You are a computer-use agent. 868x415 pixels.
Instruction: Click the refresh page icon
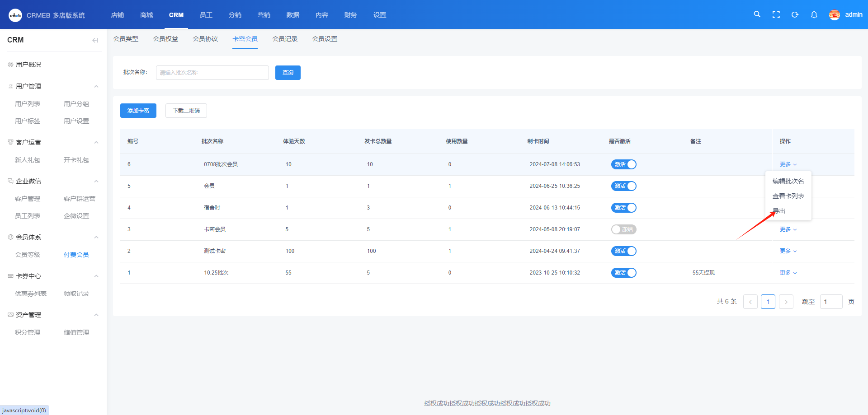[x=795, y=14]
